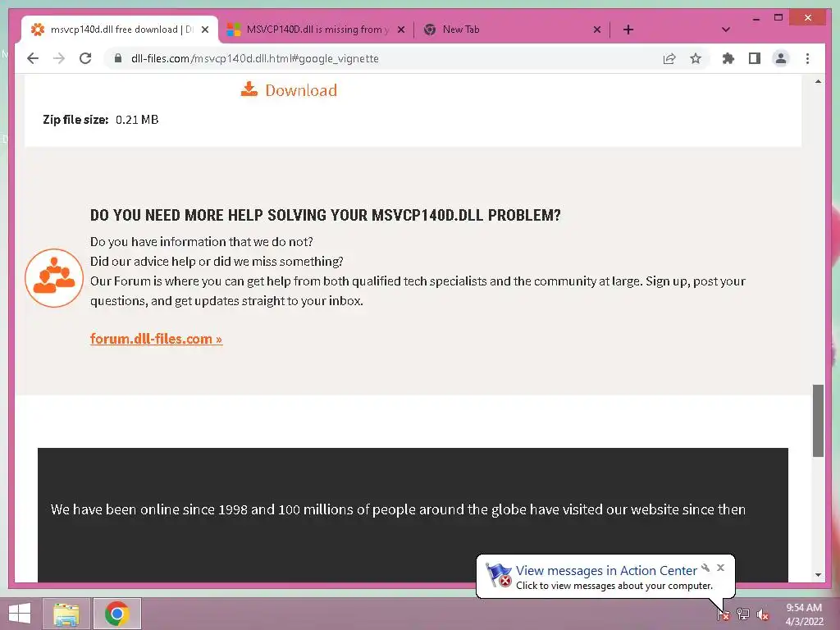This screenshot has height=630, width=840.
Task: Close the MSVCP140D.dll is missing tab
Action: click(x=400, y=30)
